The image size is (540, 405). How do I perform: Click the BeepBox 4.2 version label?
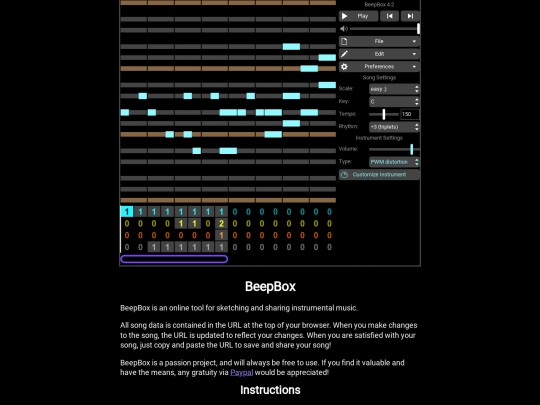pyautogui.click(x=379, y=4)
